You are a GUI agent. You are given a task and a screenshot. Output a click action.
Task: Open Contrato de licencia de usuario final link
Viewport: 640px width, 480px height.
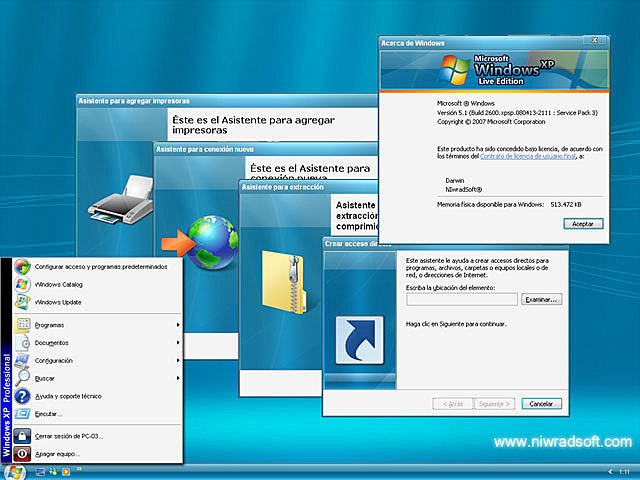click(x=528, y=156)
